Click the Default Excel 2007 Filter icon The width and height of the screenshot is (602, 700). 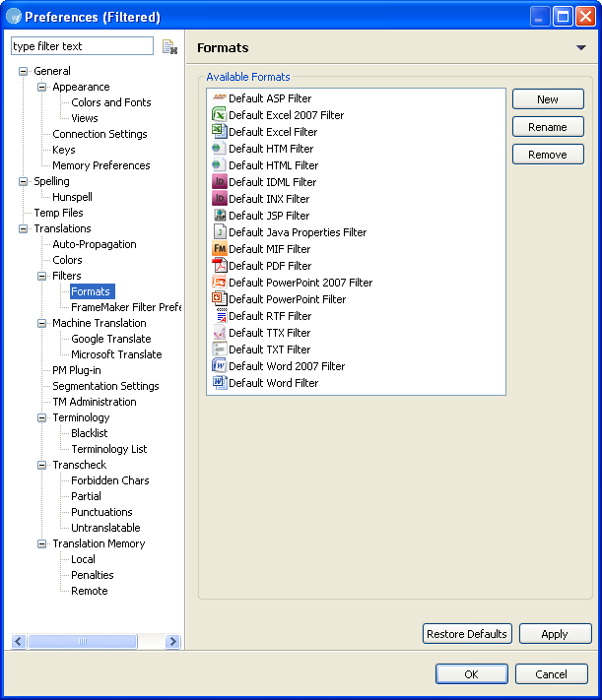click(x=219, y=115)
